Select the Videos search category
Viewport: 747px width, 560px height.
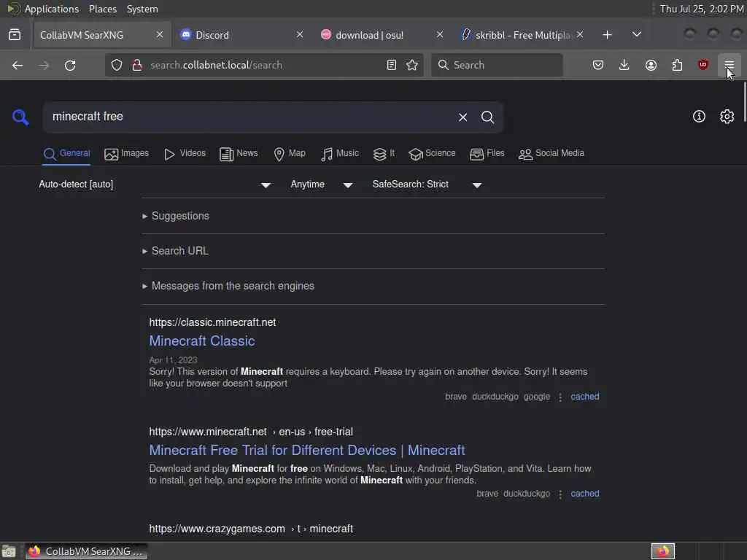pyautogui.click(x=185, y=153)
